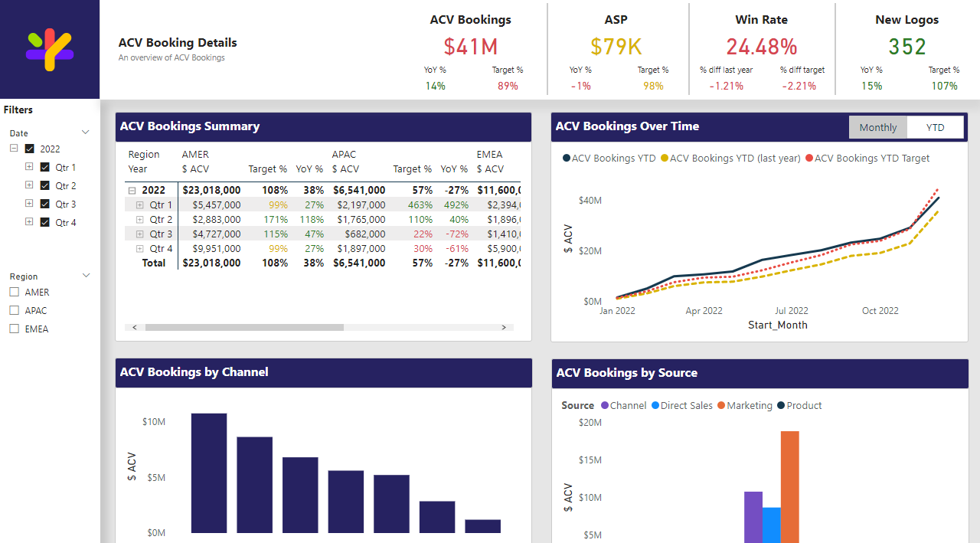Click the Start_Month axis label
This screenshot has height=543, width=980.
778,325
